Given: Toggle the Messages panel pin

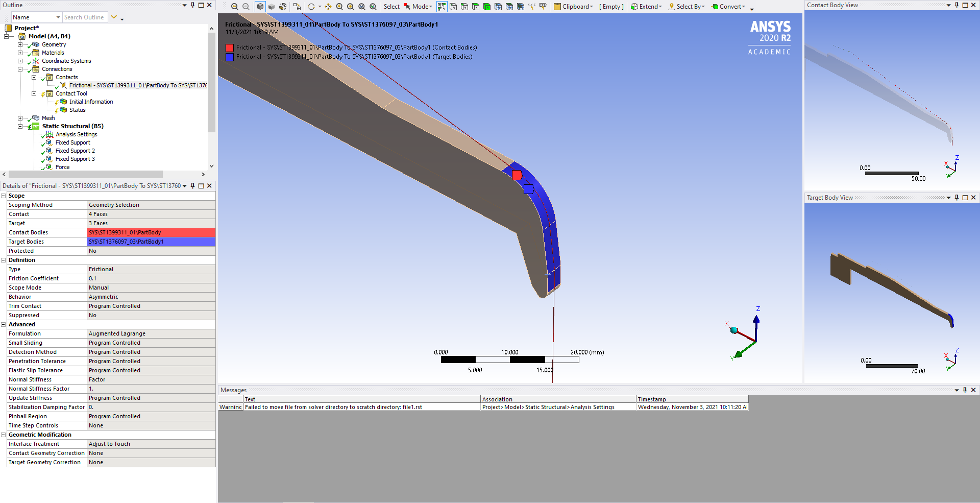Looking at the screenshot, I should coord(965,390).
